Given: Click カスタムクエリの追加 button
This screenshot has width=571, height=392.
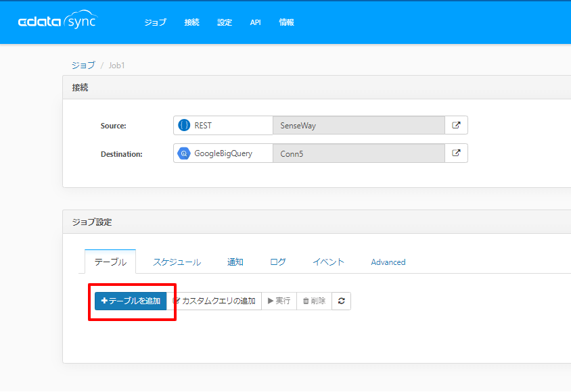Looking at the screenshot, I should click(x=214, y=301).
